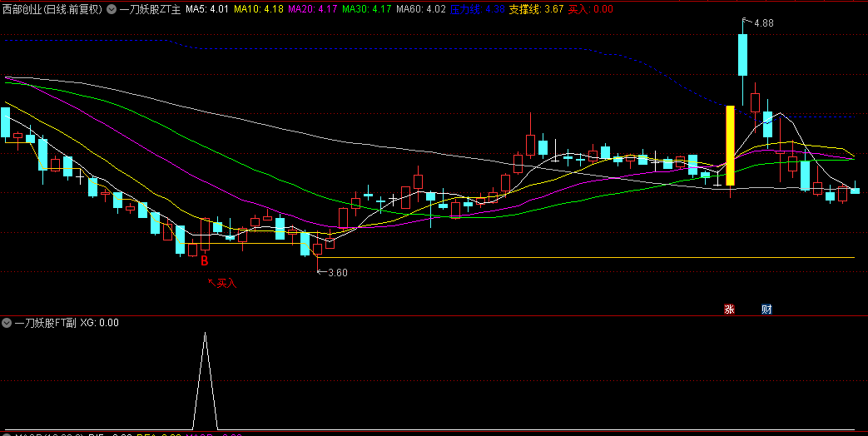This screenshot has width=868, height=436.
Task: Select the stock title 西部创业(日线.前复权)
Action: click(x=52, y=9)
